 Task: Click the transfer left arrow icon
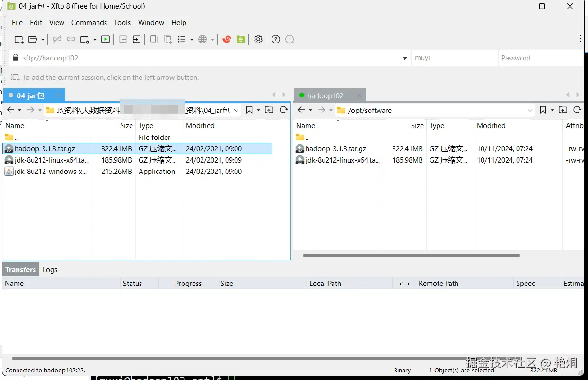coord(123,40)
